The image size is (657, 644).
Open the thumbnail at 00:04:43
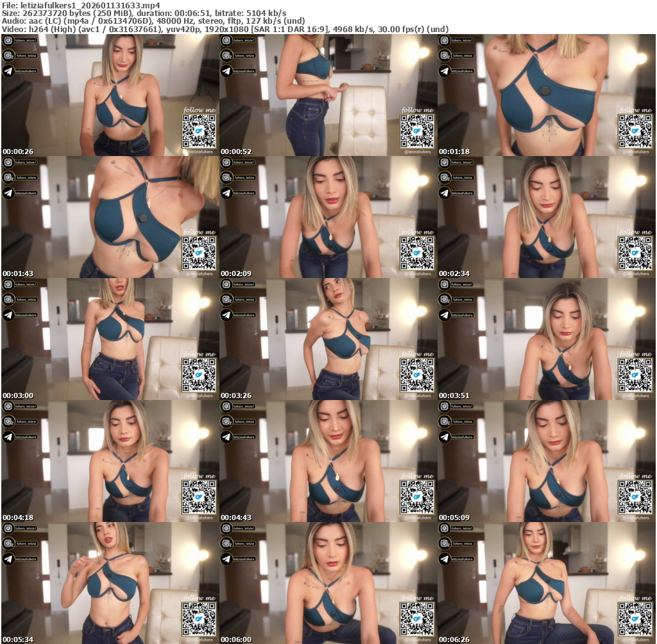coord(328,461)
